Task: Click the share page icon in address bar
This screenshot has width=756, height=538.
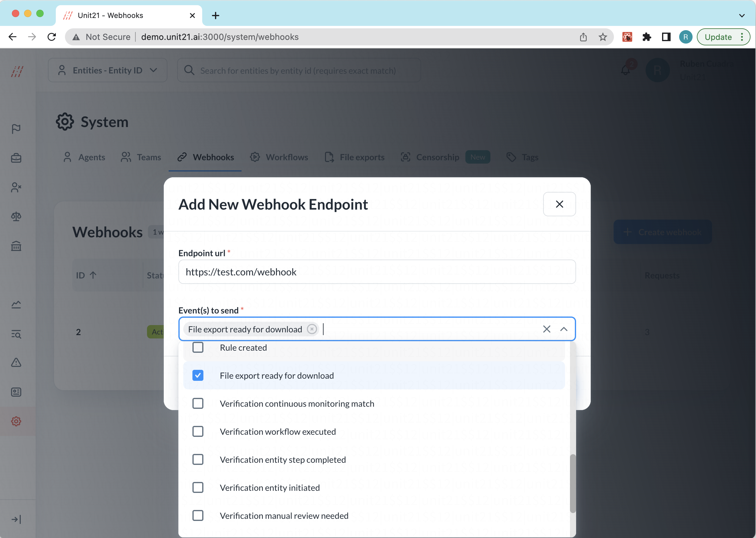Action: point(583,37)
